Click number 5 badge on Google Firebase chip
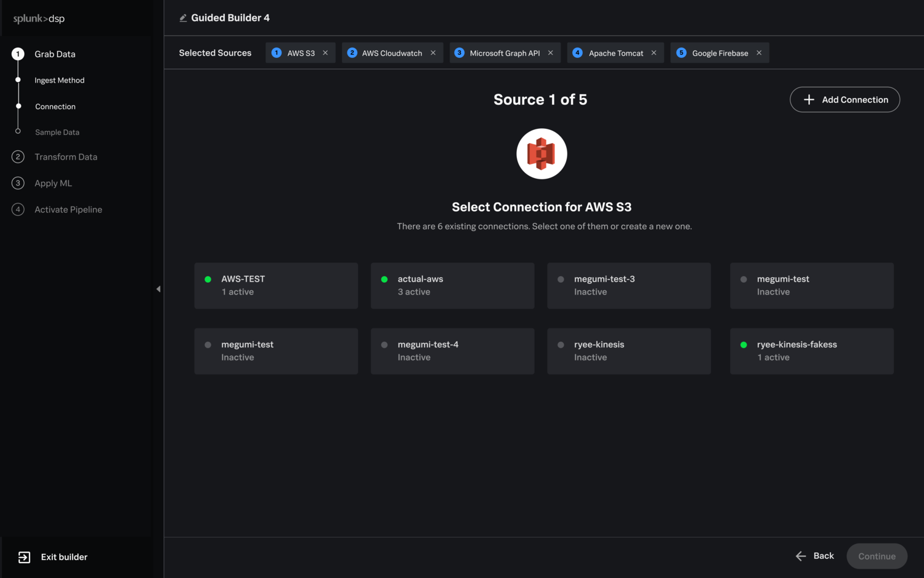Image resolution: width=924 pixels, height=578 pixels. coord(681,53)
